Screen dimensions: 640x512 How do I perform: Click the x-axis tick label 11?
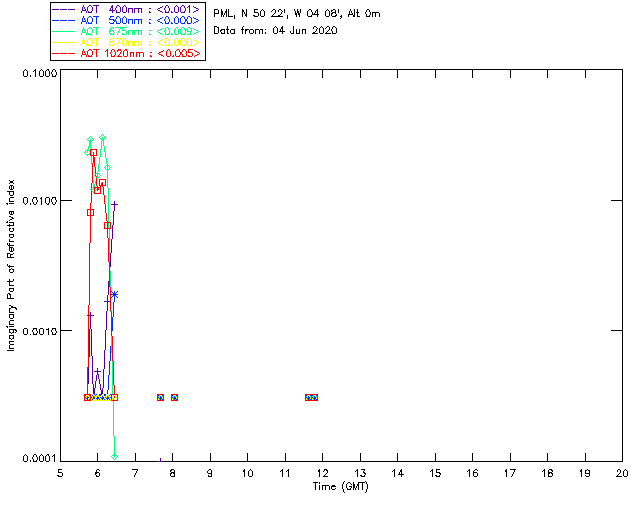pos(285,473)
